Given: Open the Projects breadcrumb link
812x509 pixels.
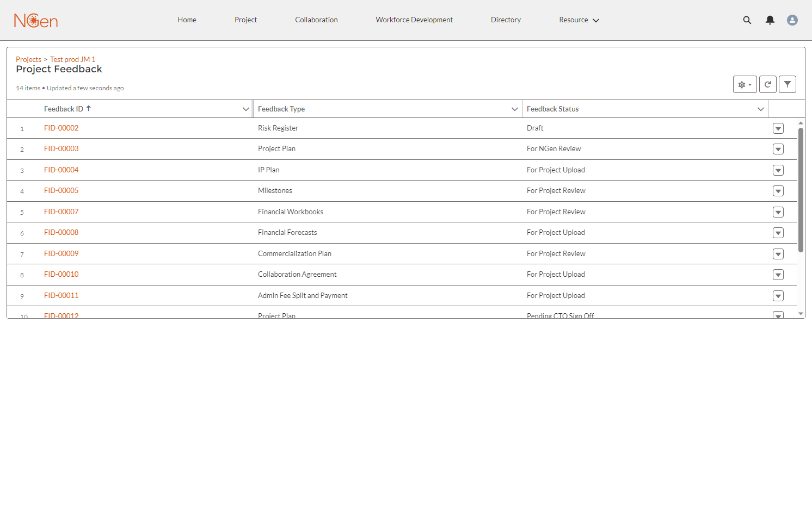Looking at the screenshot, I should click(x=28, y=59).
